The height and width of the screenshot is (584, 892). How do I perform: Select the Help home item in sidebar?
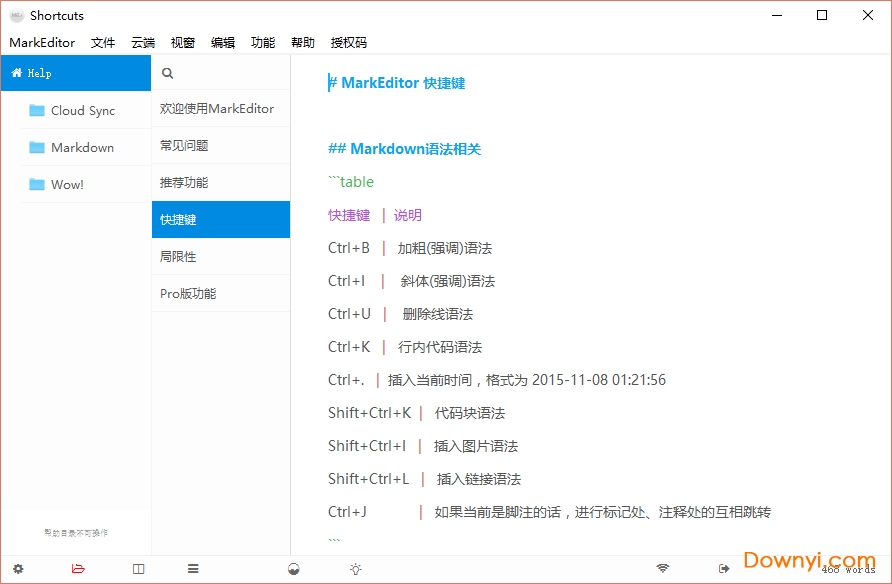point(75,73)
